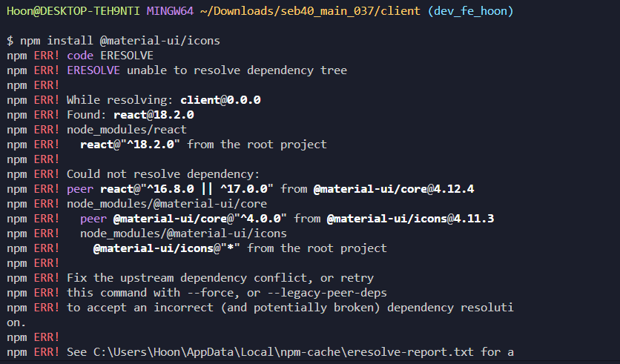Click the client@0.0.0 package name

pos(221,100)
